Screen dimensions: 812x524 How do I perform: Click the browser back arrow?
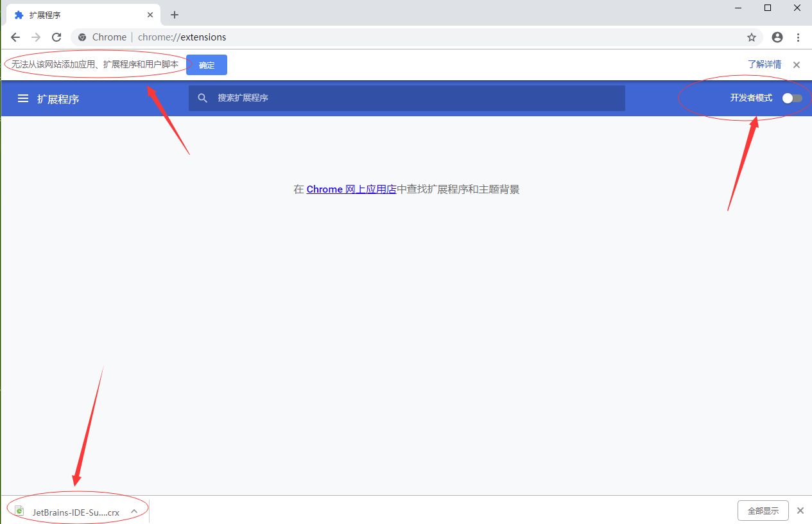15,37
